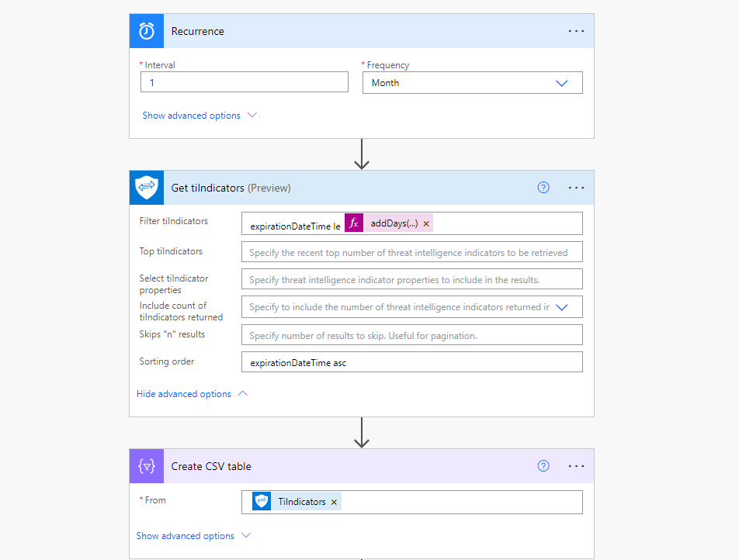
Task: Click the Sorting order input field
Action: [x=411, y=362]
